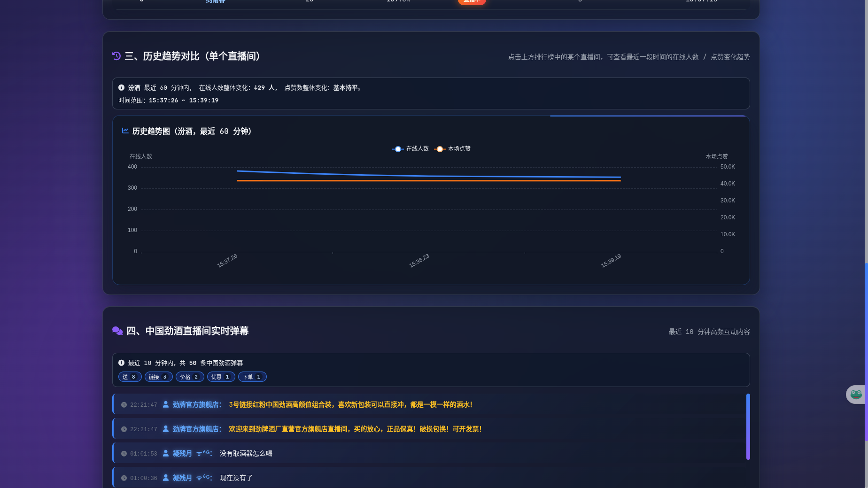Select the 送 8 keyword tag
868x488 pixels.
click(x=130, y=377)
